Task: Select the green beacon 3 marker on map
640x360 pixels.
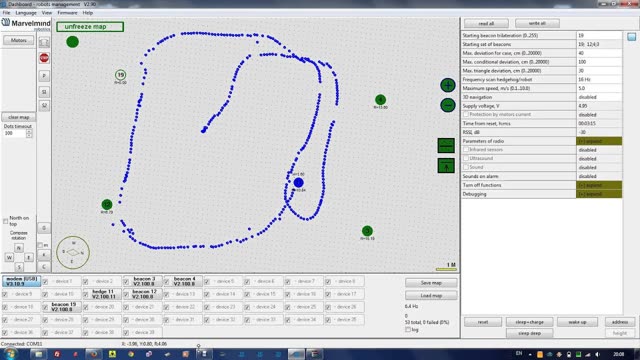Action: click(x=367, y=231)
